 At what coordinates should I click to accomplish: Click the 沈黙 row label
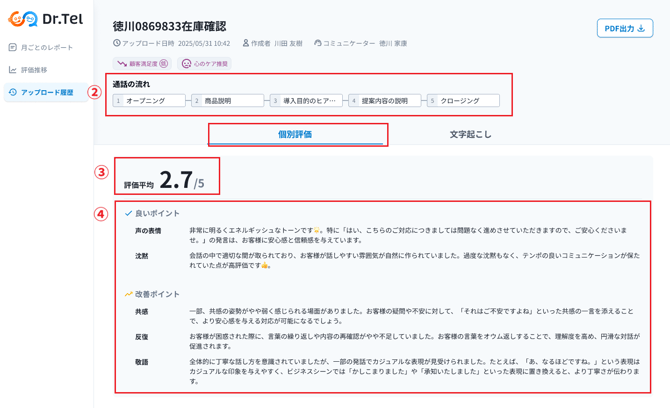(x=141, y=256)
